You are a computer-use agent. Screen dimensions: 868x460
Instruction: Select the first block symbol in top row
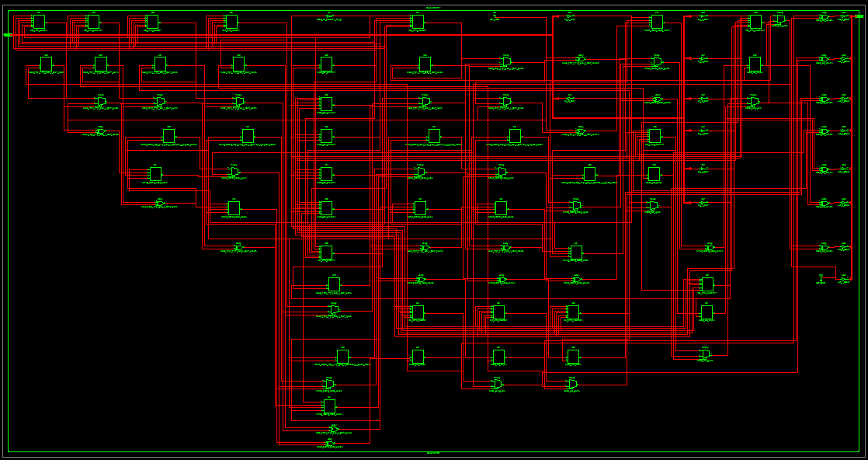pos(40,22)
